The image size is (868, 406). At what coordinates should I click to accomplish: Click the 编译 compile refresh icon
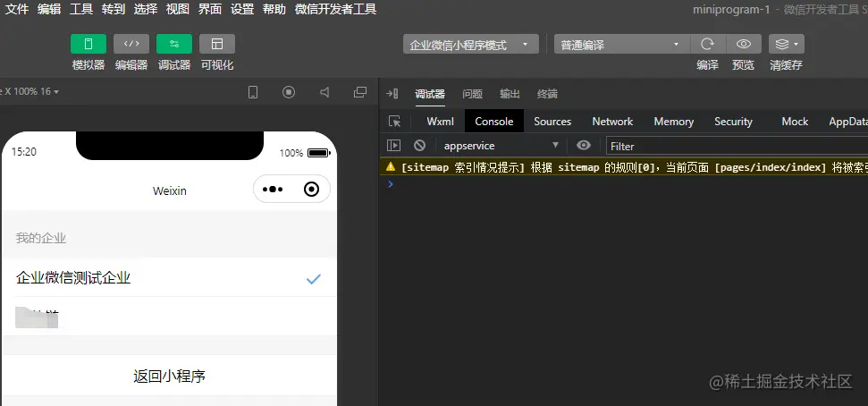[x=707, y=44]
